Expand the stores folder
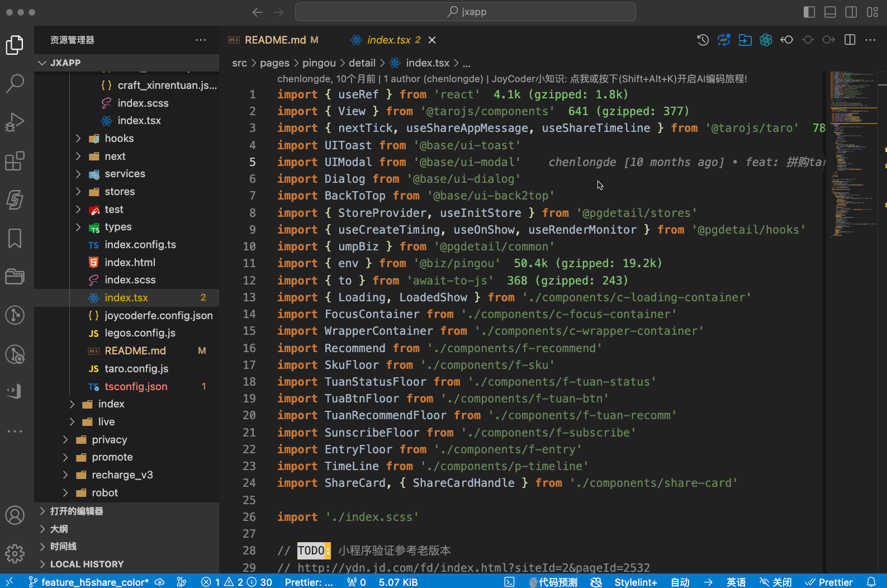 click(x=127, y=192)
